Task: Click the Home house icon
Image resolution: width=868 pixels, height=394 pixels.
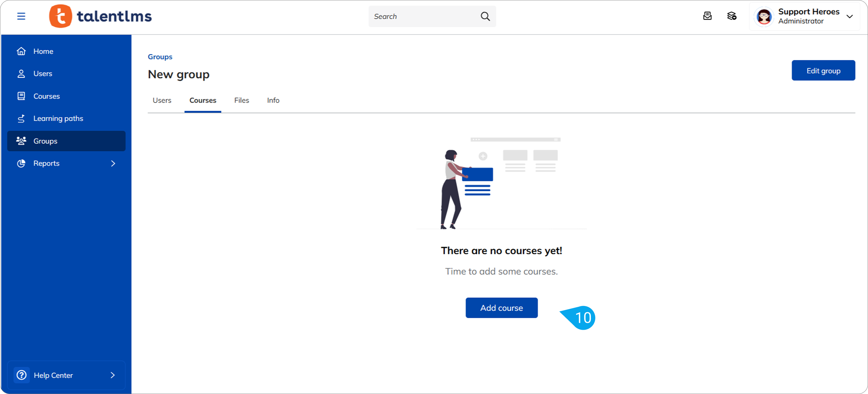Action: (21, 51)
